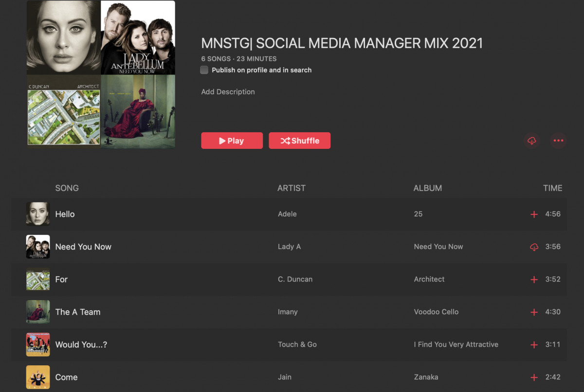Click Add Description field

click(x=228, y=92)
